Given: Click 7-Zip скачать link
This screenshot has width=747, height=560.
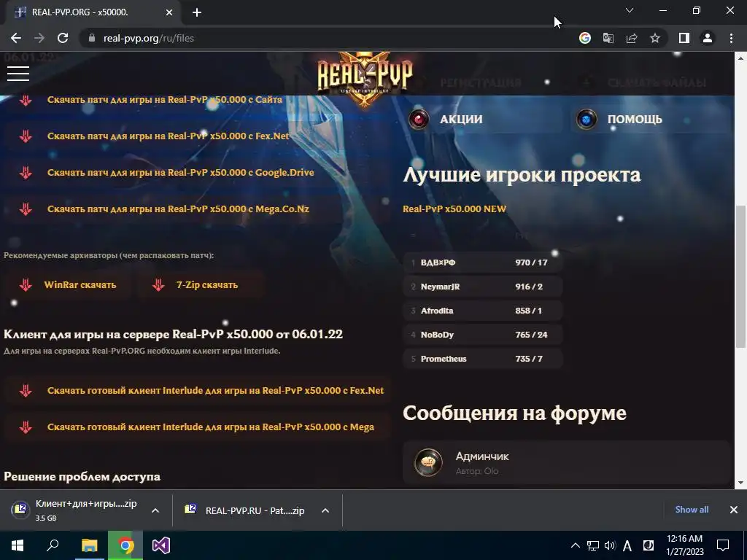Looking at the screenshot, I should click(x=207, y=285).
